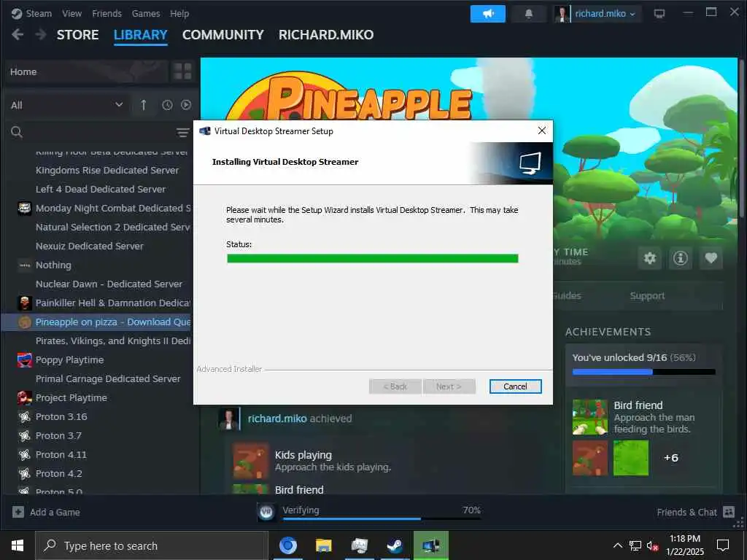This screenshot has width=747, height=560.
Task: Open game settings gear icon
Action: 650,258
